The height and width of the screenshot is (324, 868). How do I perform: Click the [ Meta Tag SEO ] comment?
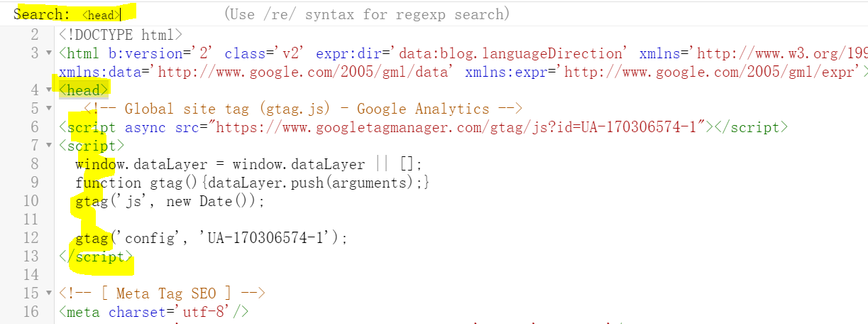click(163, 293)
